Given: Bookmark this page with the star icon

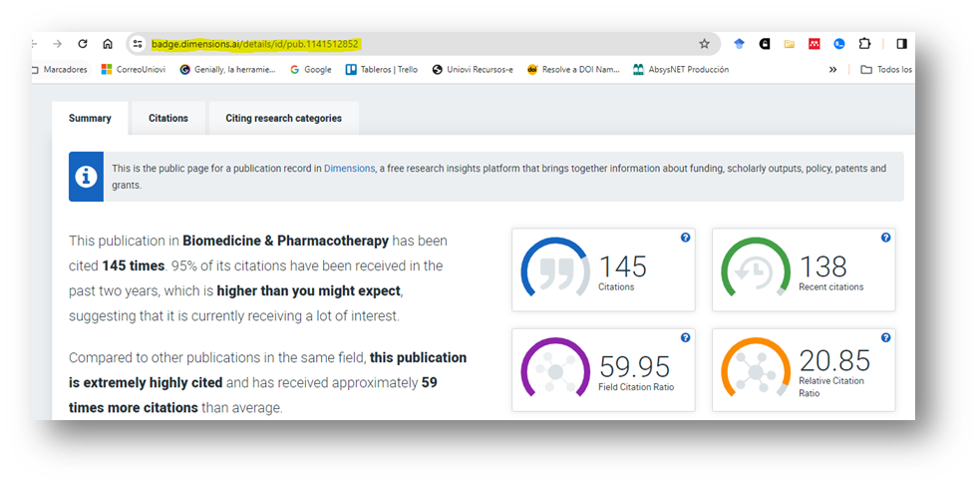Looking at the screenshot, I should pyautogui.click(x=704, y=44).
